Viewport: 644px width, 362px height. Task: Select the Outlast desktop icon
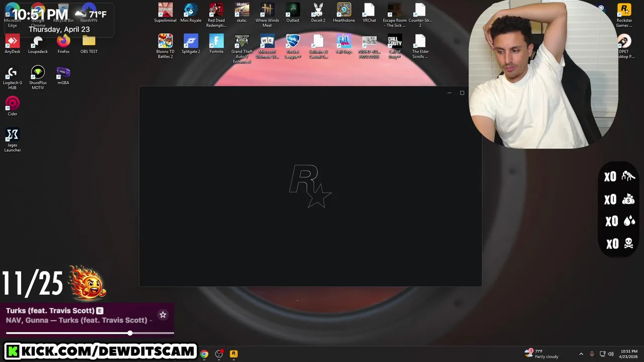[x=293, y=13]
